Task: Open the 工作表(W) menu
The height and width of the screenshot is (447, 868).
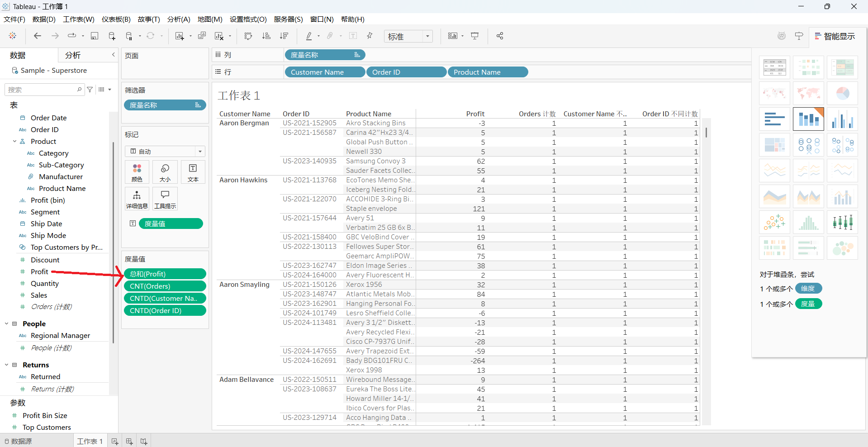Action: [x=79, y=19]
